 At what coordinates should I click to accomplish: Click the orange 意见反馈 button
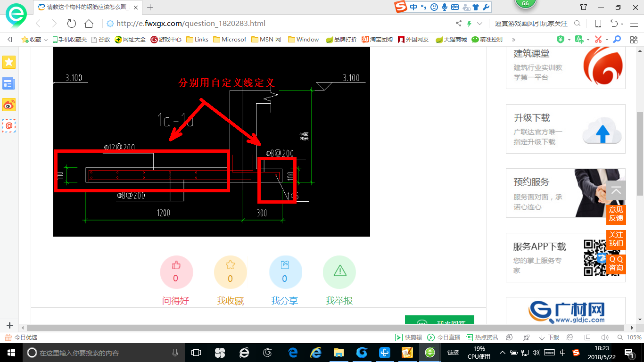coord(616,214)
